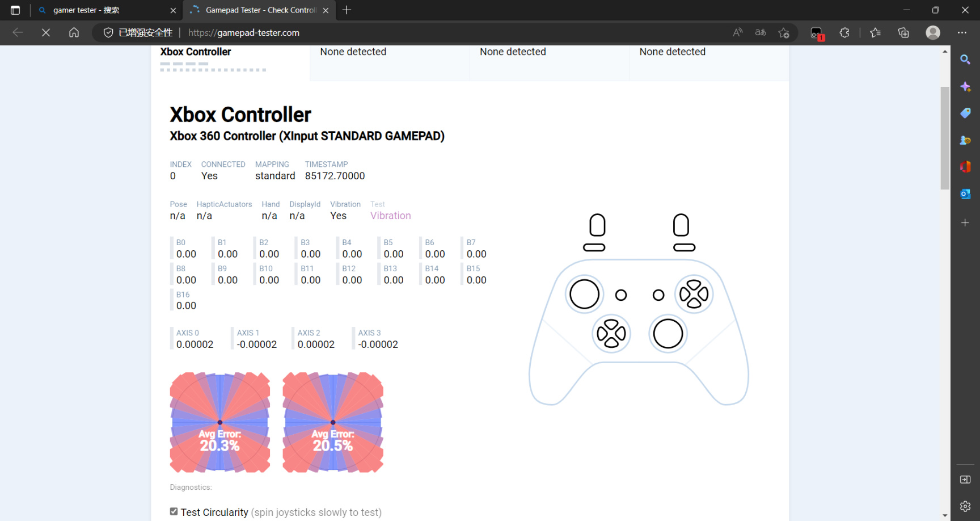Image resolution: width=980 pixels, height=521 pixels.
Task: Click the D-pad on controller diagram
Action: pyautogui.click(x=611, y=334)
